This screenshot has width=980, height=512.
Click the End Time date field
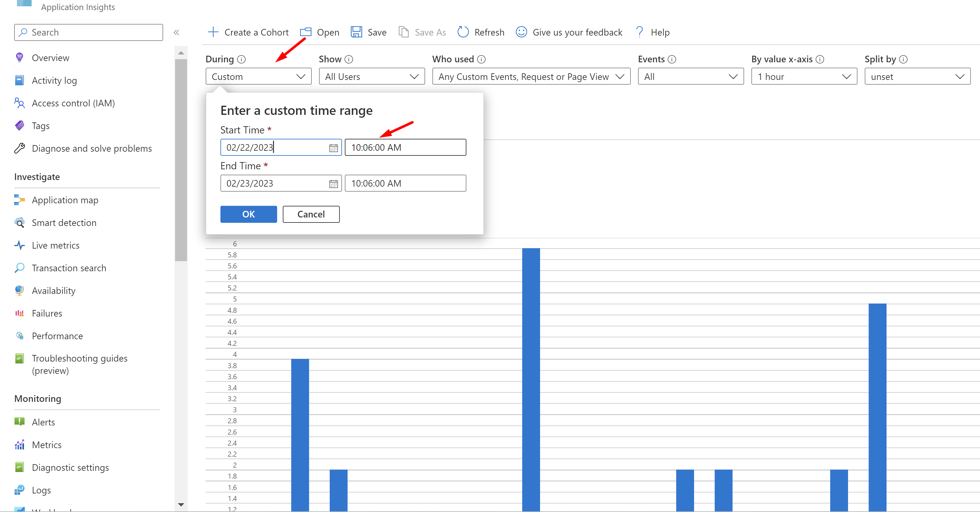coord(281,183)
